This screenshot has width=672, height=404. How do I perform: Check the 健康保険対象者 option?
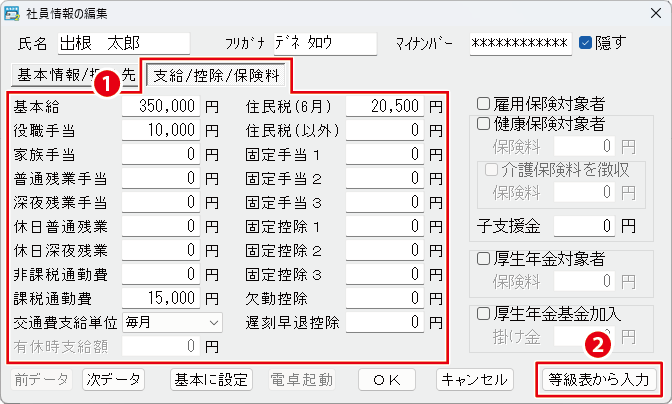[x=485, y=124]
